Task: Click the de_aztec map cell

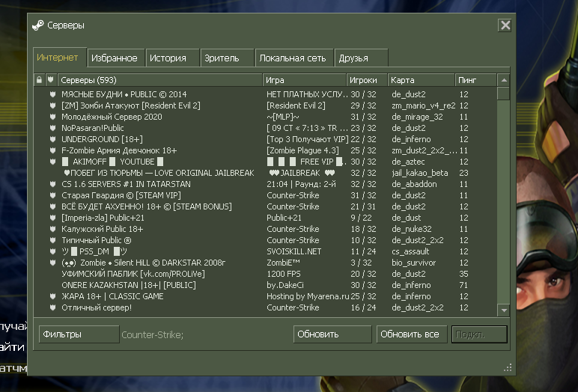Action: [408, 162]
